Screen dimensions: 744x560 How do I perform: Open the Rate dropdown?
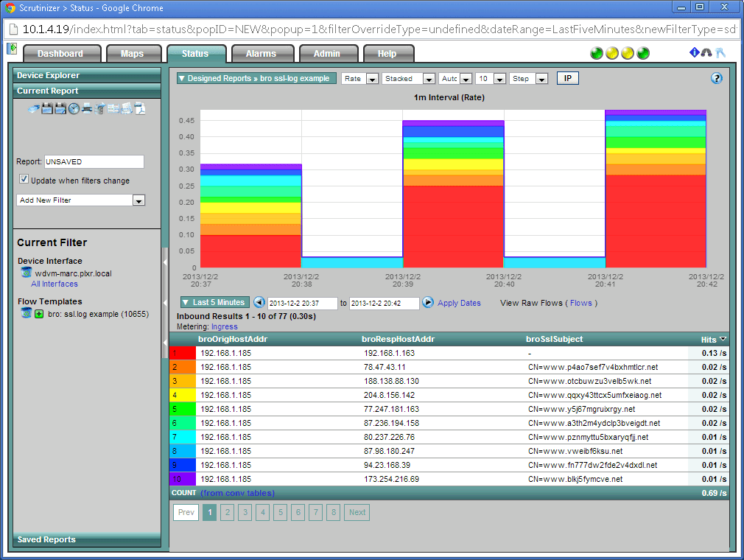359,79
